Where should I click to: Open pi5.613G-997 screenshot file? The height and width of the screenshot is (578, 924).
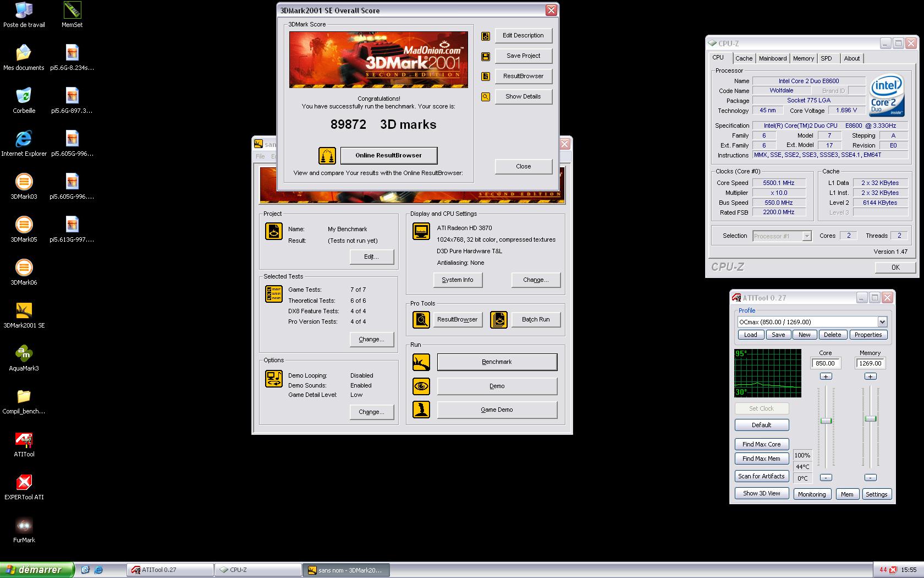(72, 230)
